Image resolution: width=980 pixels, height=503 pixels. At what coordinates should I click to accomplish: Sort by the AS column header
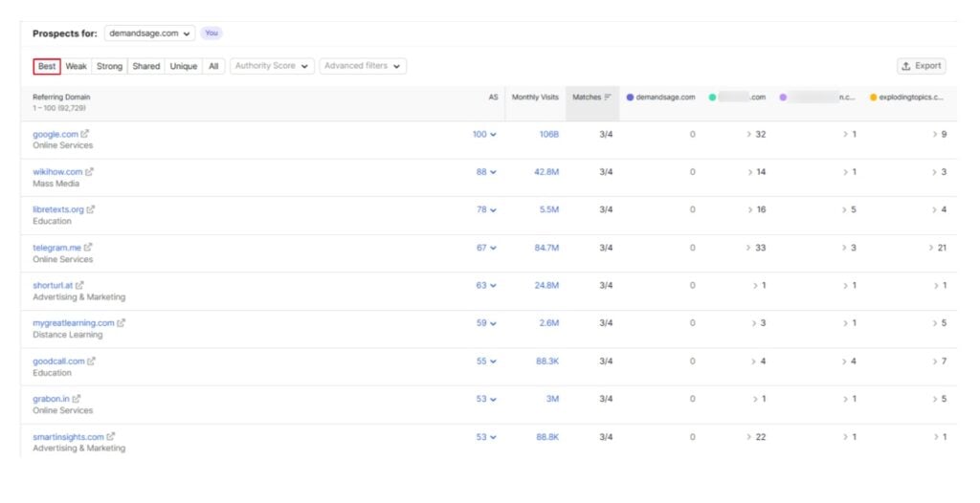[493, 97]
